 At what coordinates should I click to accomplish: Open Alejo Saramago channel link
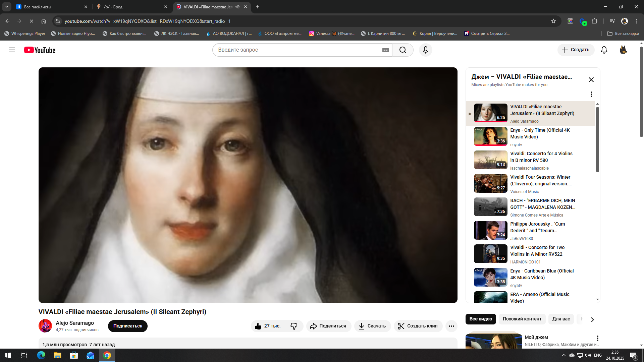point(75,323)
